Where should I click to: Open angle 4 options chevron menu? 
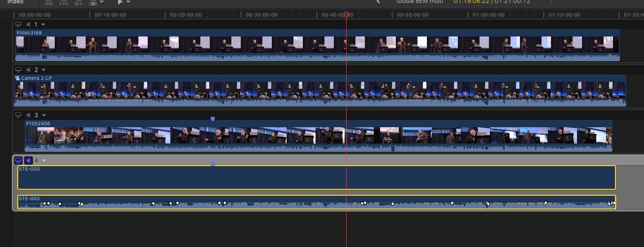pyautogui.click(x=44, y=160)
